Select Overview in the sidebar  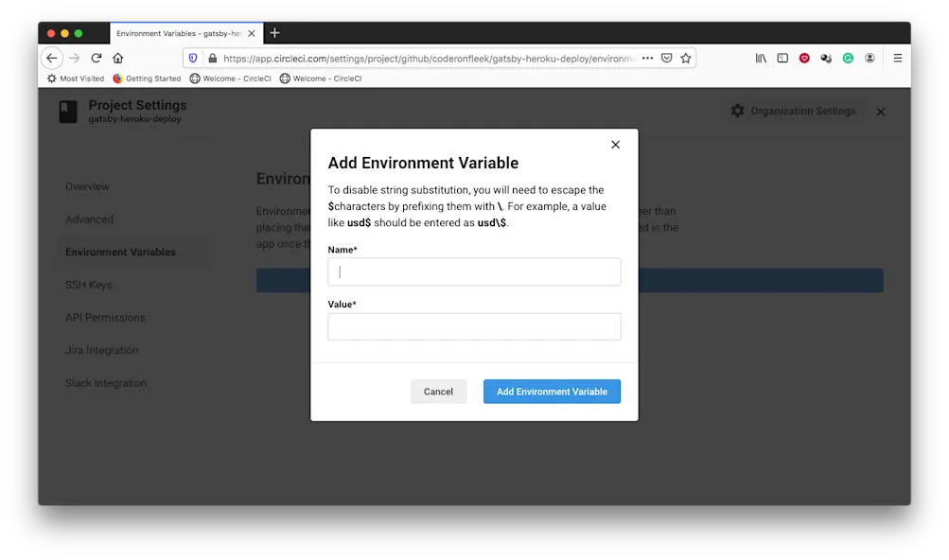point(88,186)
